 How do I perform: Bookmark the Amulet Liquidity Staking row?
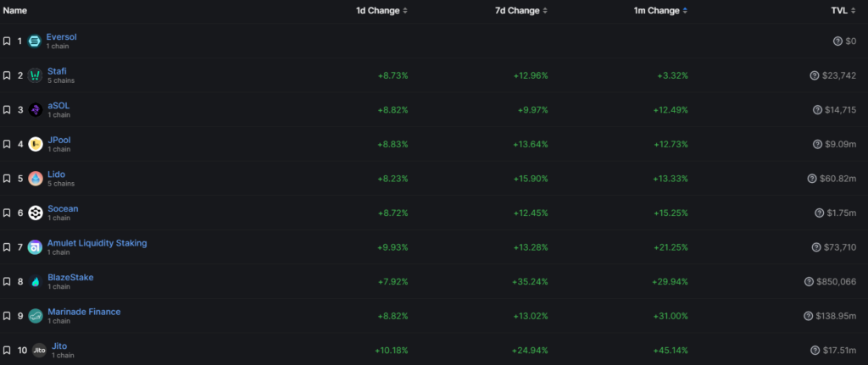(7, 247)
